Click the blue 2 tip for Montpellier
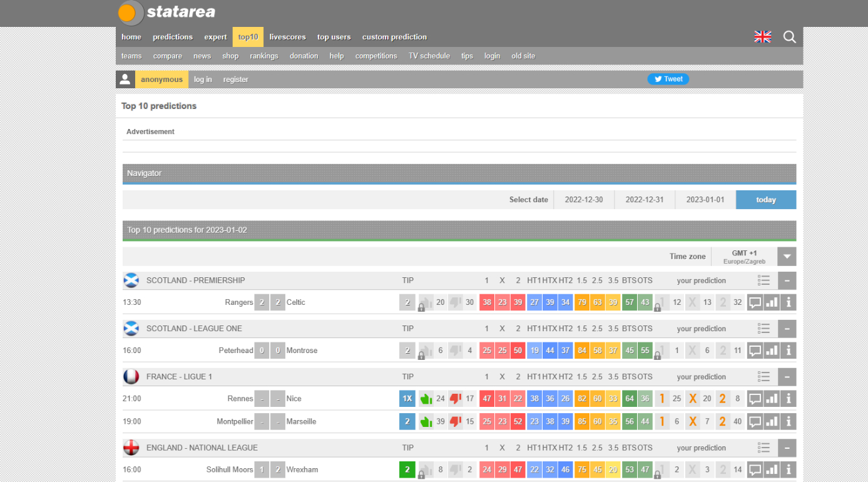The width and height of the screenshot is (868, 482). (x=407, y=421)
